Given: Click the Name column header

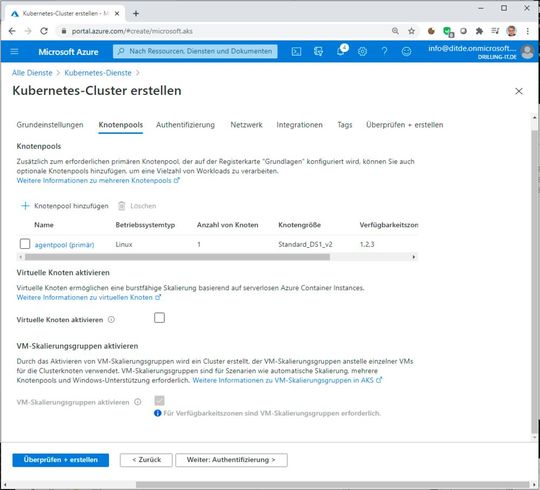Looking at the screenshot, I should [44, 225].
